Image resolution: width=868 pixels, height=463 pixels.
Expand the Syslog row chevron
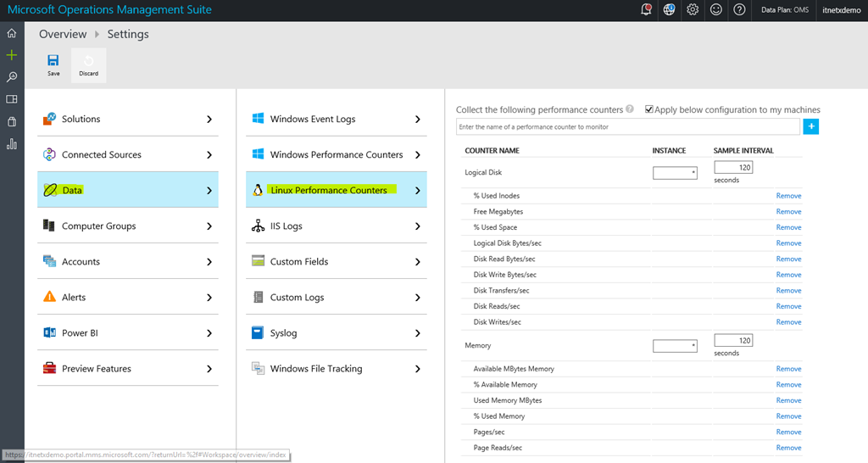(418, 333)
